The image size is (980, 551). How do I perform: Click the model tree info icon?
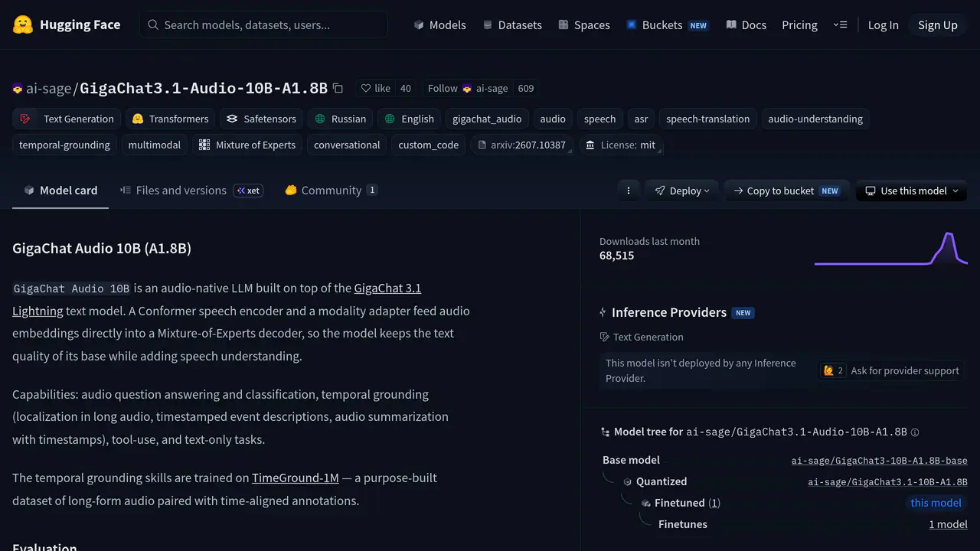point(915,432)
